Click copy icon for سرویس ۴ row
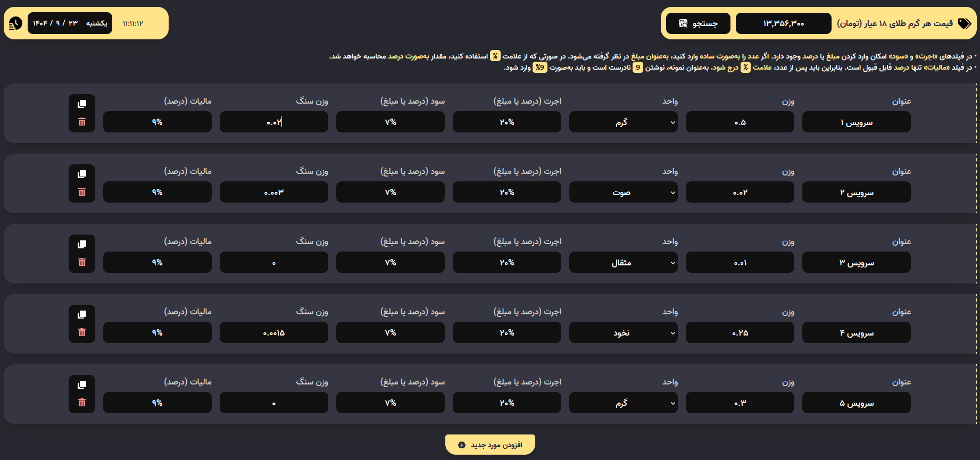Screen dimensions: 980x460 tap(82, 315)
